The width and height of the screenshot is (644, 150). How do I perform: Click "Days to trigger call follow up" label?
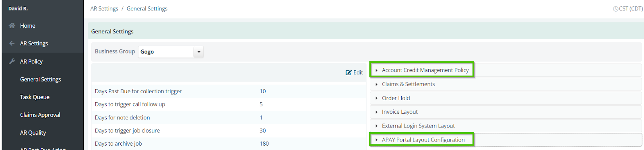(x=130, y=104)
